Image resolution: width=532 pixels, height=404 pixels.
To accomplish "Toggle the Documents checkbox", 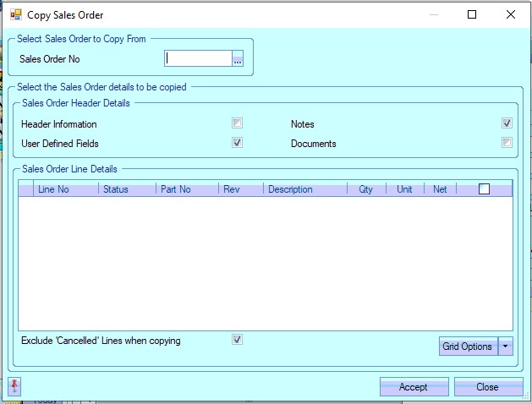I will 507,143.
